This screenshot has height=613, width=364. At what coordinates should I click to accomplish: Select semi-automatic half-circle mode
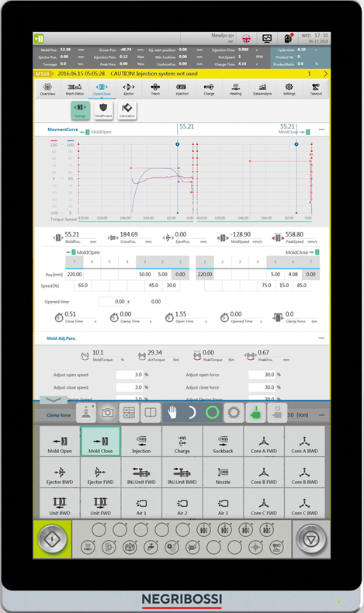pyautogui.click(x=192, y=413)
